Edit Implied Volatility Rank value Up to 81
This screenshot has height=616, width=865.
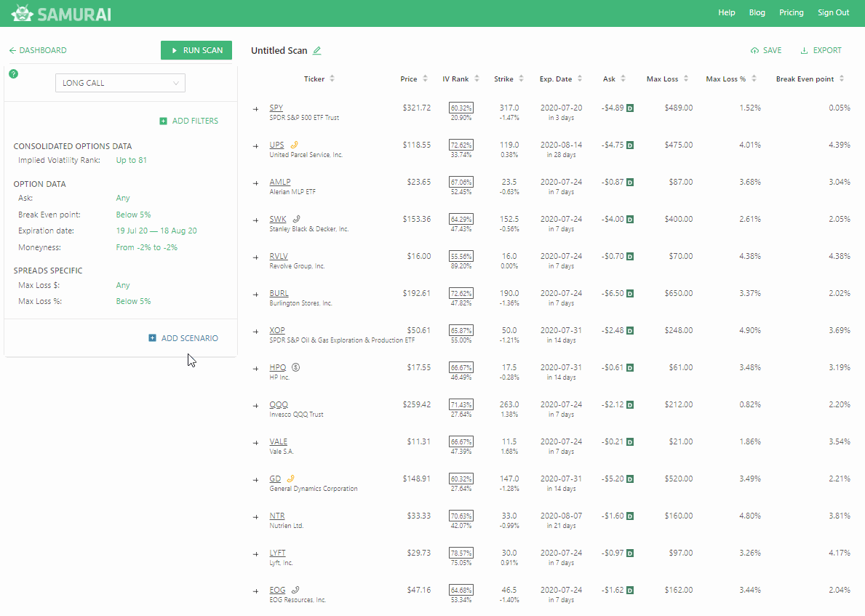point(131,161)
